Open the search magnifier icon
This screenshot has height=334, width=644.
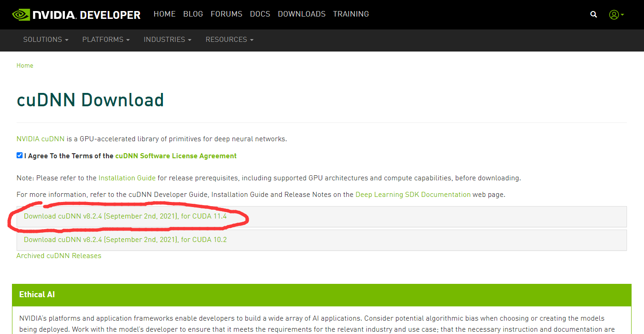(x=594, y=15)
